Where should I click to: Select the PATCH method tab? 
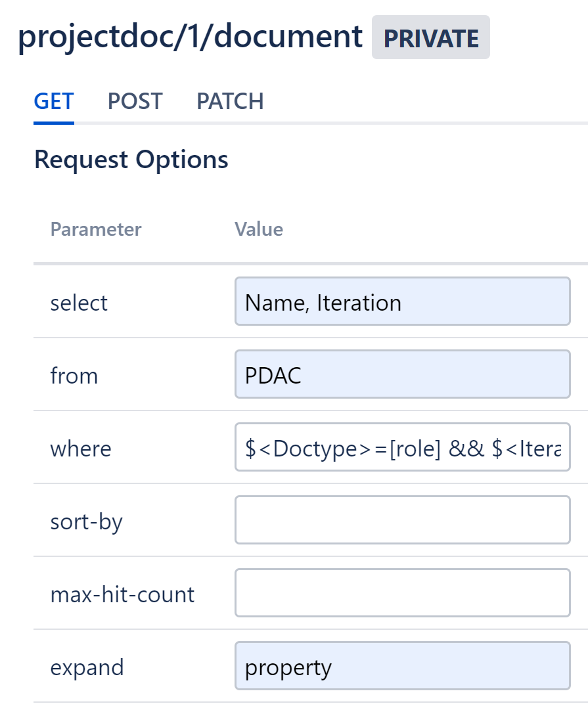click(x=230, y=101)
